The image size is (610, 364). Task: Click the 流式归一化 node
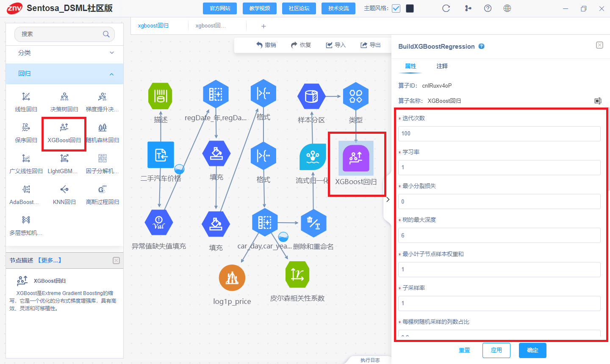click(313, 157)
